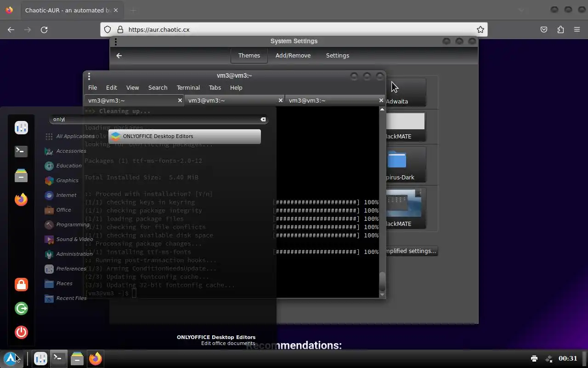Select System Settings in taskbar
The width and height of the screenshot is (588, 368).
[x=40, y=358]
